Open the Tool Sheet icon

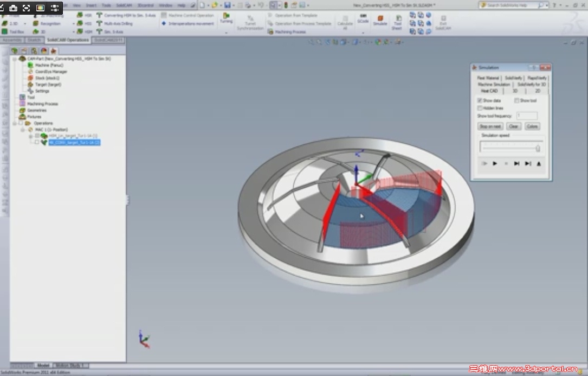pyautogui.click(x=397, y=23)
